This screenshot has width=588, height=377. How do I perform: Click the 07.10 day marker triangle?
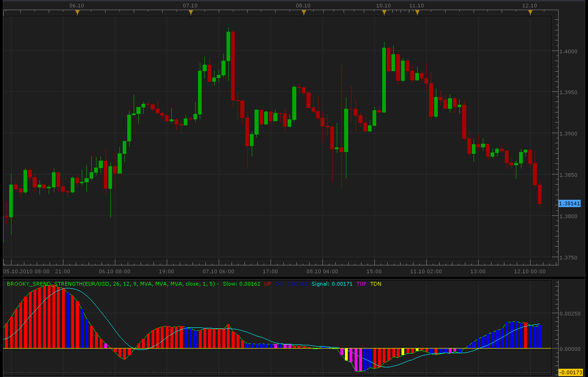[191, 13]
